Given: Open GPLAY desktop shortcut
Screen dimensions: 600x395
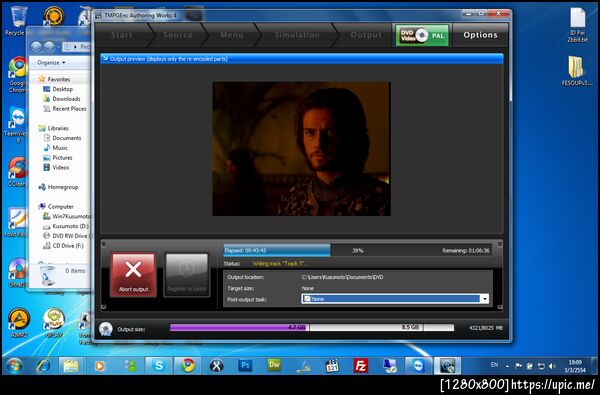Looking at the screenshot, I should [x=54, y=323].
